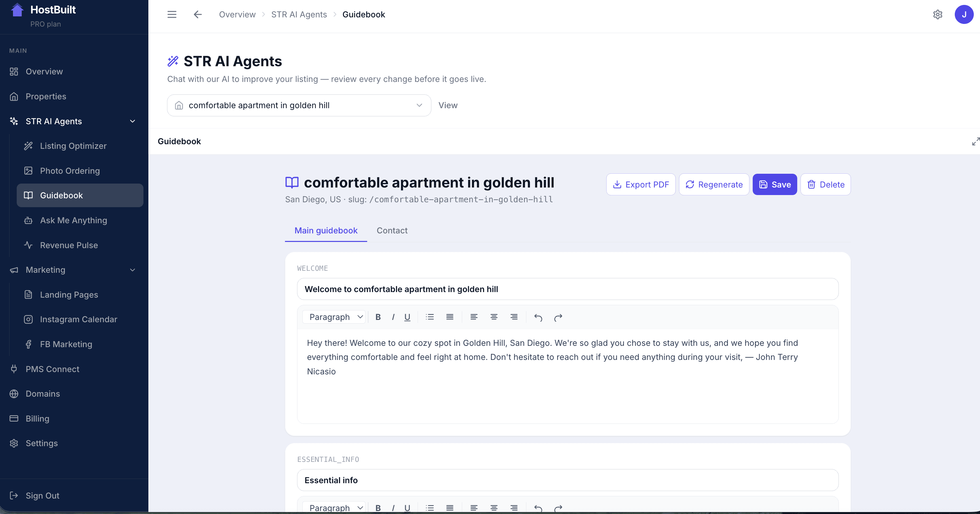980x514 pixels.
Task: Apply underline in Essential info editor
Action: coord(407,507)
